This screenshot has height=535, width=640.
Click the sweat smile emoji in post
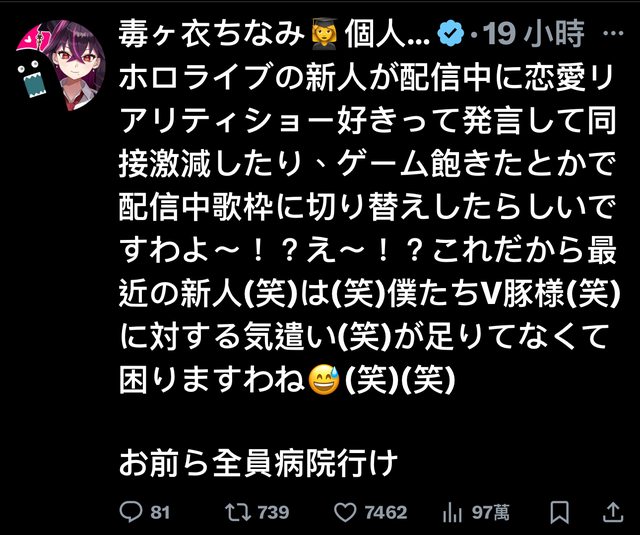(324, 380)
